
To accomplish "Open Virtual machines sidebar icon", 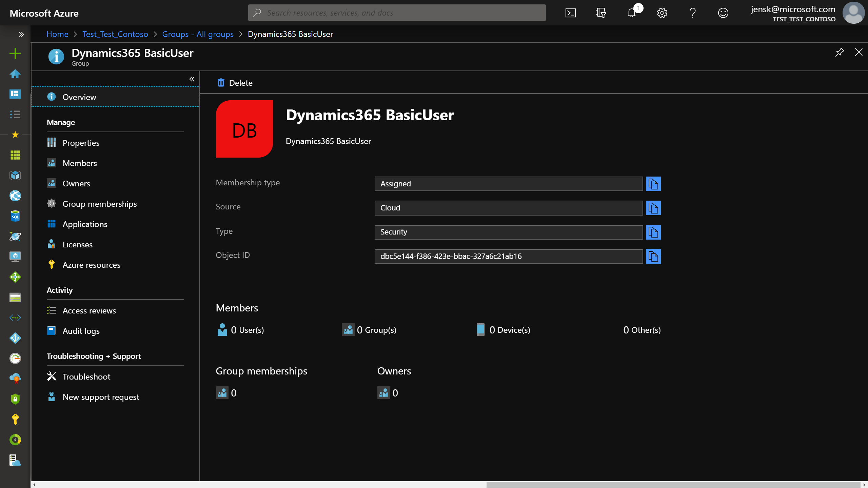I will point(15,257).
